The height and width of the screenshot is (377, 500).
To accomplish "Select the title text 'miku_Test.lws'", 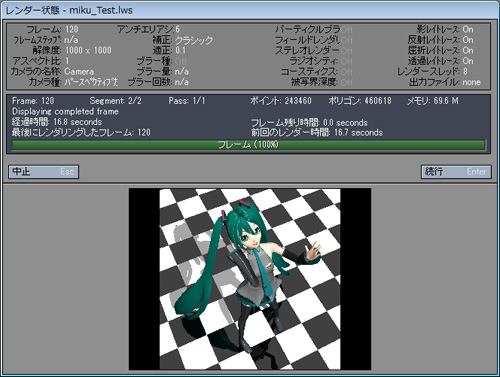I will (x=101, y=10).
